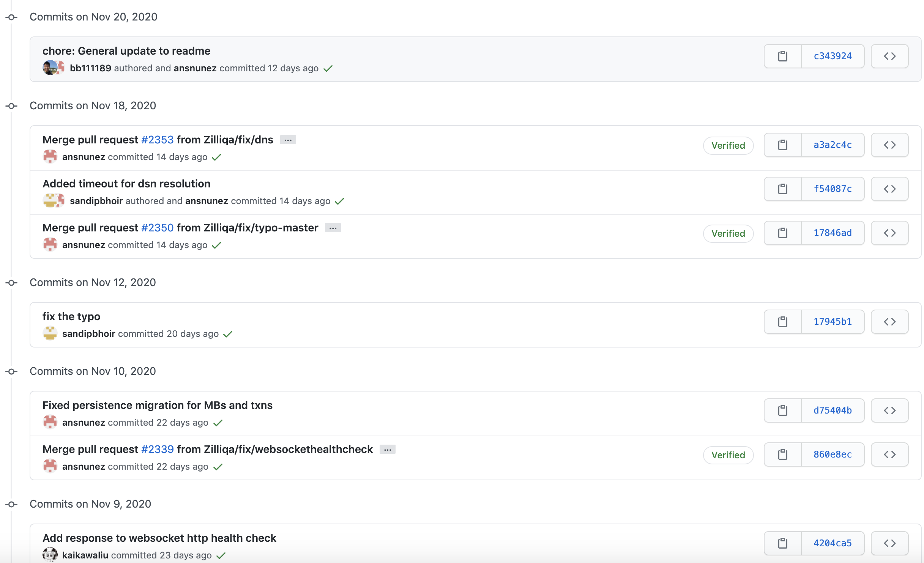Viewport: 924px width, 563px height.
Task: Expand description of fix/typo-master merge commit
Action: click(x=333, y=228)
